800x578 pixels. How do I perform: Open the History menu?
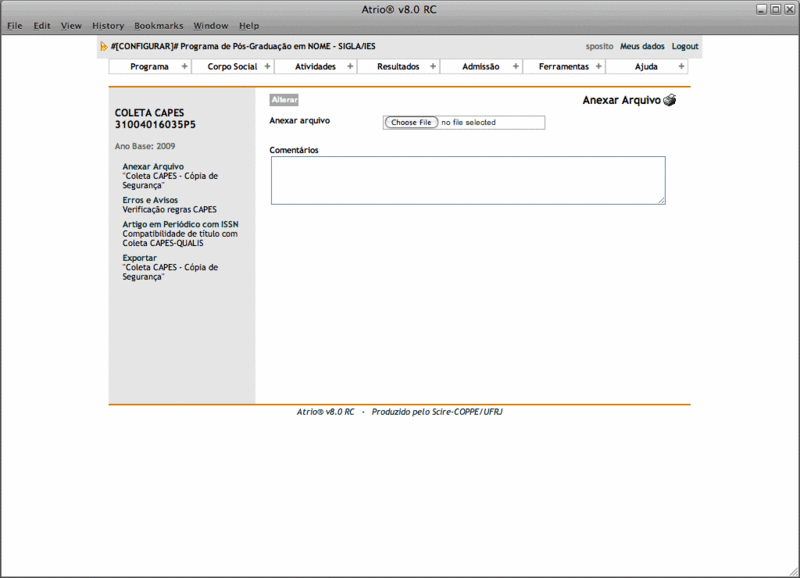(108, 26)
